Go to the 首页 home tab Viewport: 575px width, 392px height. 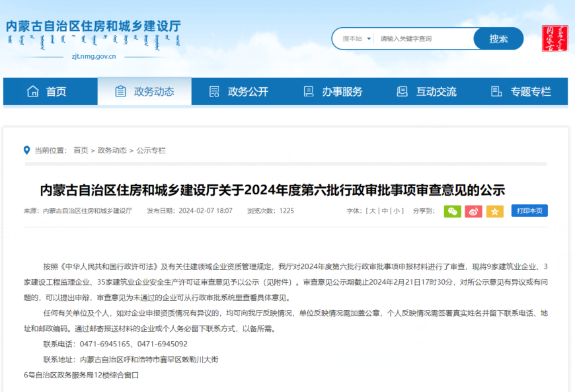(47, 91)
